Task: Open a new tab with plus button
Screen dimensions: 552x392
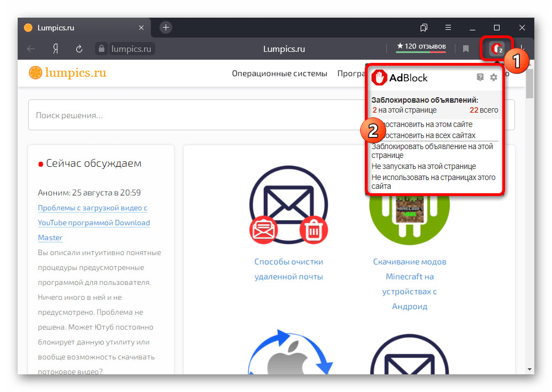Action: 166,28
